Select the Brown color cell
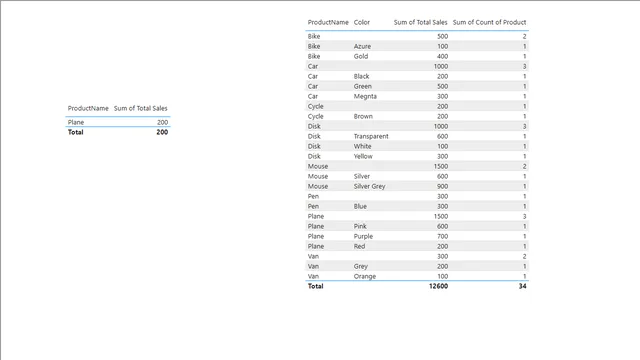Viewport: 640px width, 360px height. coord(363,116)
